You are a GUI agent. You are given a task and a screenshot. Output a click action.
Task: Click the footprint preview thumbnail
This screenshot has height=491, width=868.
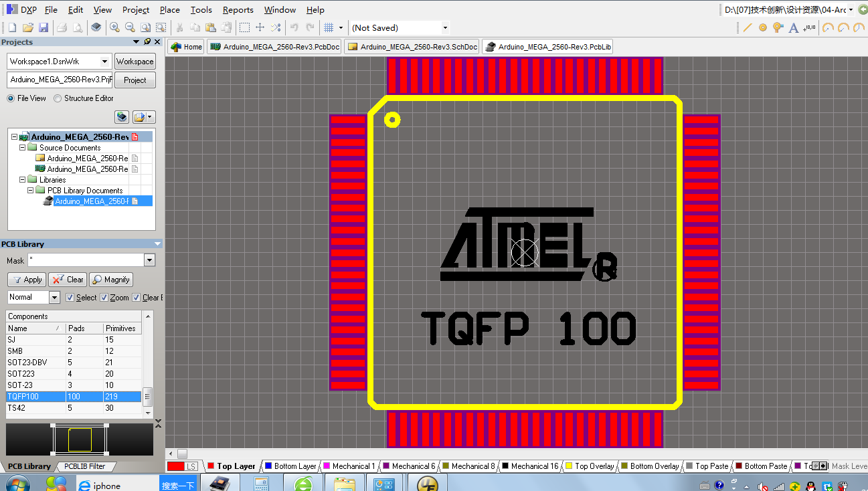80,439
